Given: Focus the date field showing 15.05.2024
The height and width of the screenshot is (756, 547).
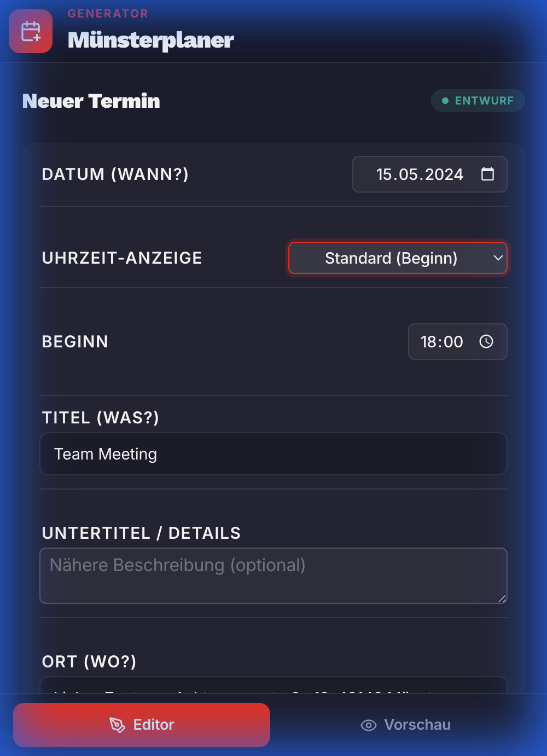Looking at the screenshot, I should (419, 175).
